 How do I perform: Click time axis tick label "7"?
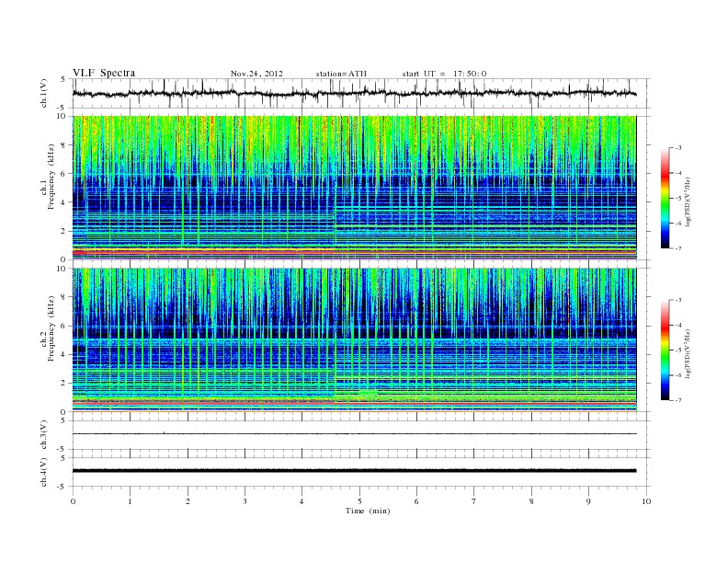click(474, 501)
